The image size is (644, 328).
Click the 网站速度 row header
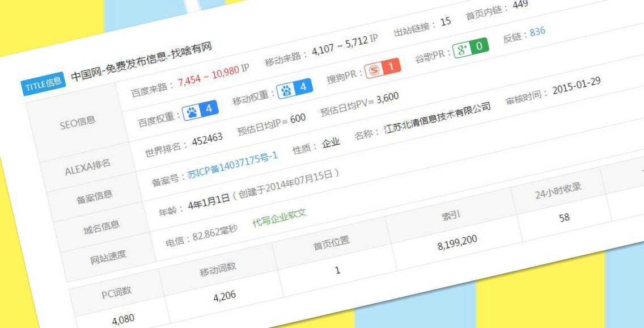pyautogui.click(x=108, y=257)
